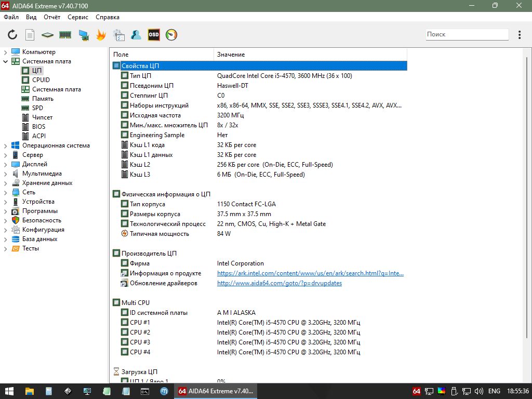Select the Загрузка ЦП section header
Viewport: 532px width, 399px height.
click(260, 372)
